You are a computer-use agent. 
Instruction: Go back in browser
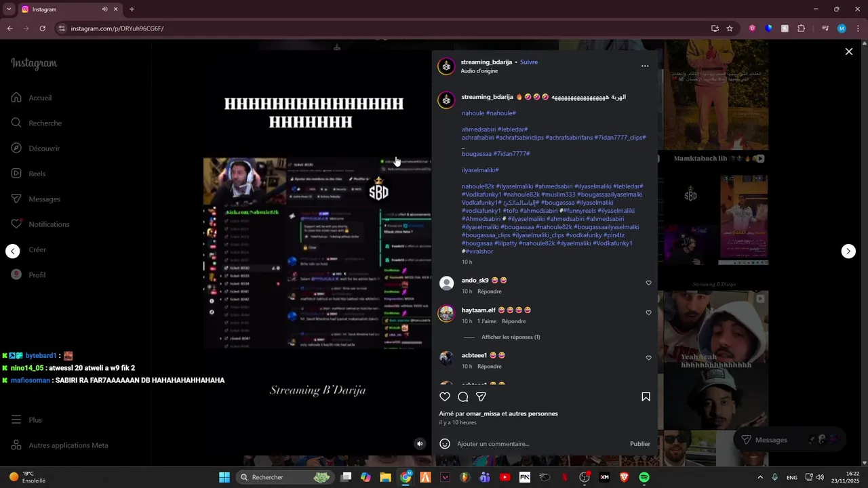9,28
